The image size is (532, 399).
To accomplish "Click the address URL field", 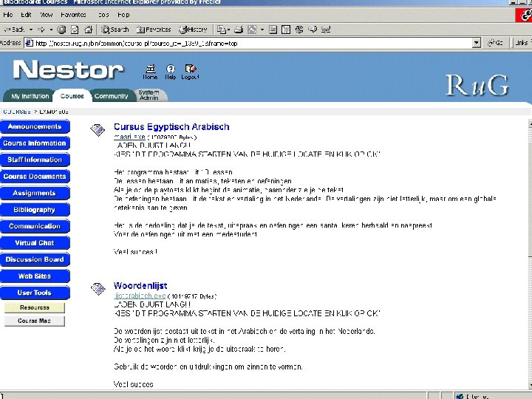I will [x=249, y=43].
